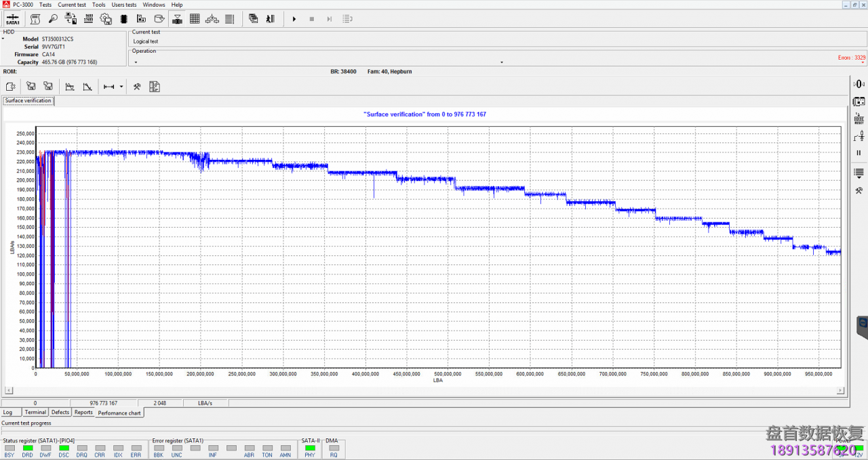Switch to the Defects tab

pyautogui.click(x=60, y=412)
